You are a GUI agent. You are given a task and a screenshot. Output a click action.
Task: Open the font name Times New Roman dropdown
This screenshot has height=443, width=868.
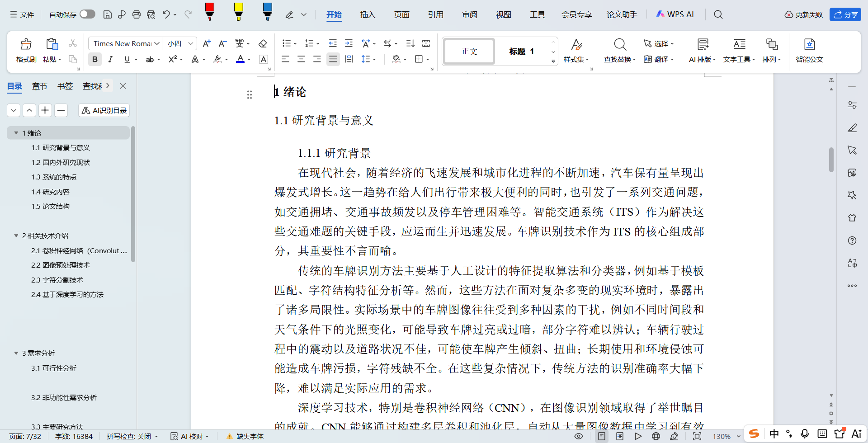pos(157,43)
